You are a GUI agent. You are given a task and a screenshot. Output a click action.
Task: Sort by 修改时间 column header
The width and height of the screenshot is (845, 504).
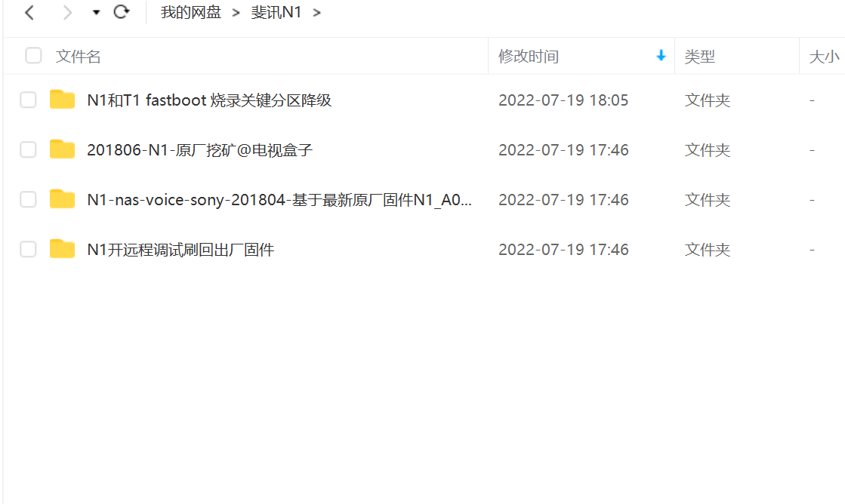529,56
